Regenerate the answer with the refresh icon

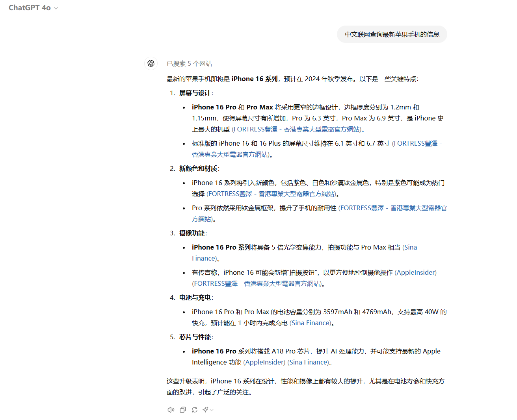[x=195, y=409]
